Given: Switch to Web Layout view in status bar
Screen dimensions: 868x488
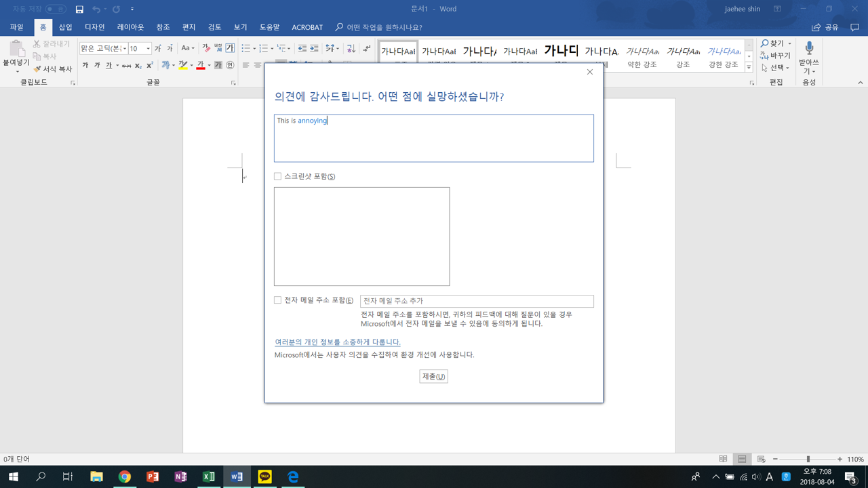Looking at the screenshot, I should pyautogui.click(x=761, y=460).
